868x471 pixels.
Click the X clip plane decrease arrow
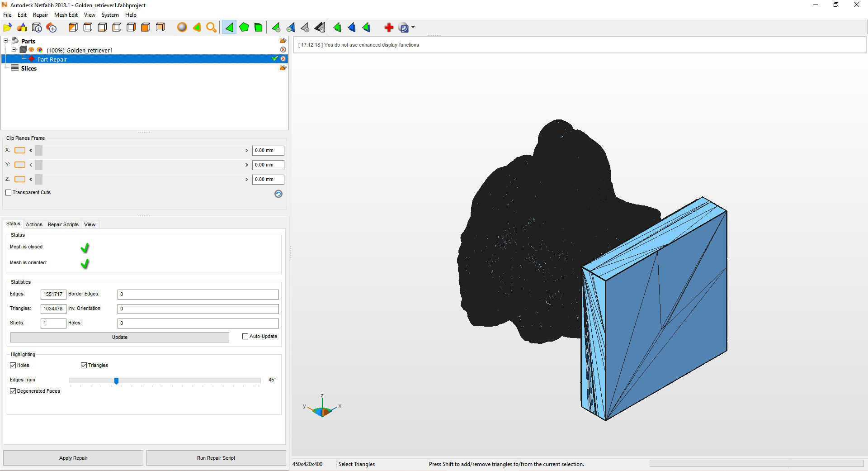(x=31, y=150)
